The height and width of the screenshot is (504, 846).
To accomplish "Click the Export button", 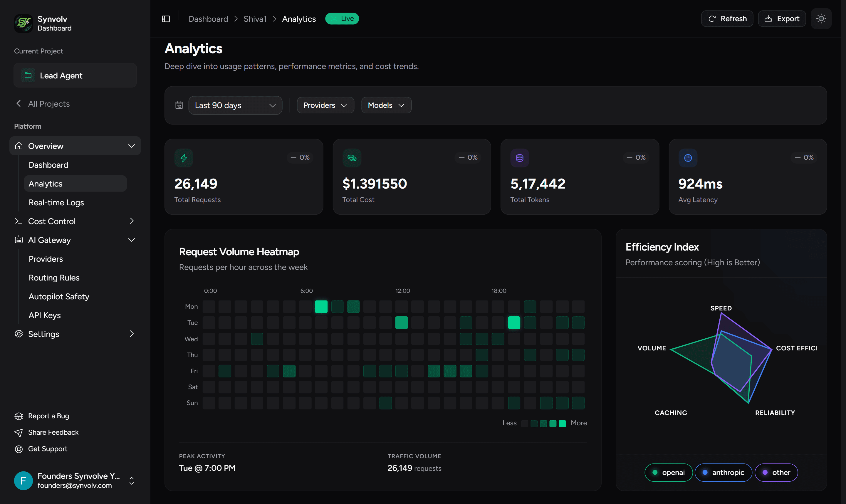I will 781,19.
